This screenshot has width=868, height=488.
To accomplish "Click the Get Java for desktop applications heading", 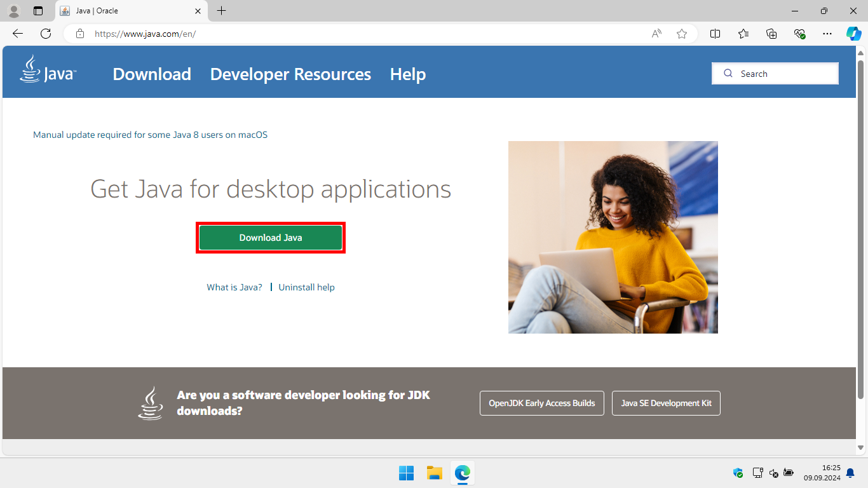I will click(x=271, y=189).
